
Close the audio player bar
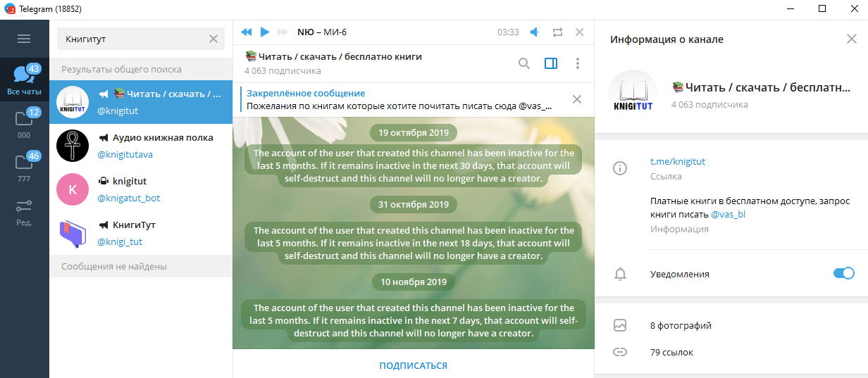coord(579,32)
